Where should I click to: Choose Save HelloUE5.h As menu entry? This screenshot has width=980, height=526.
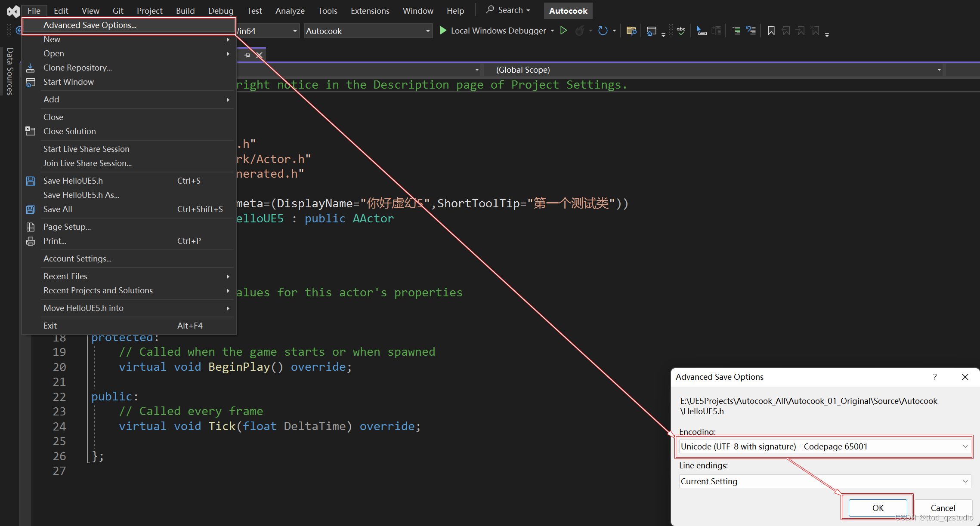[128, 195]
